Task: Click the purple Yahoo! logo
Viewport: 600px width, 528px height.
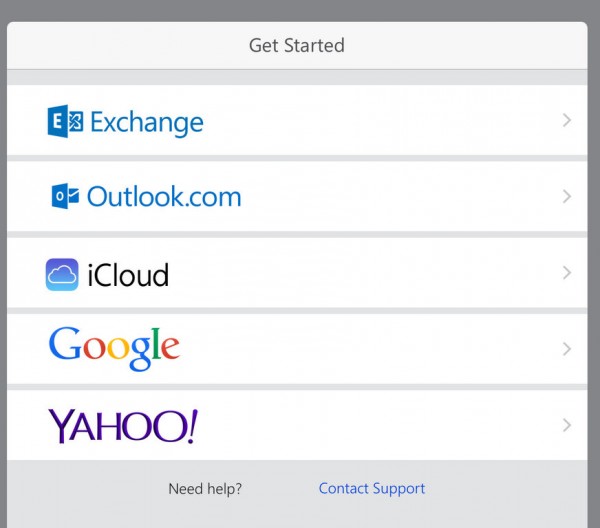Action: pyautogui.click(x=123, y=426)
